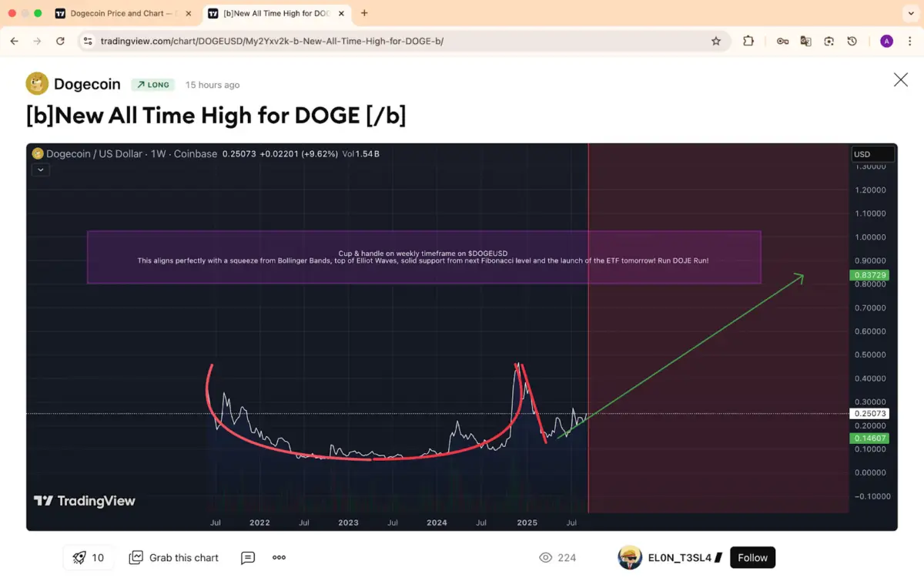Click the idea title New All Time High
The height and width of the screenshot is (578, 924).
click(x=216, y=116)
